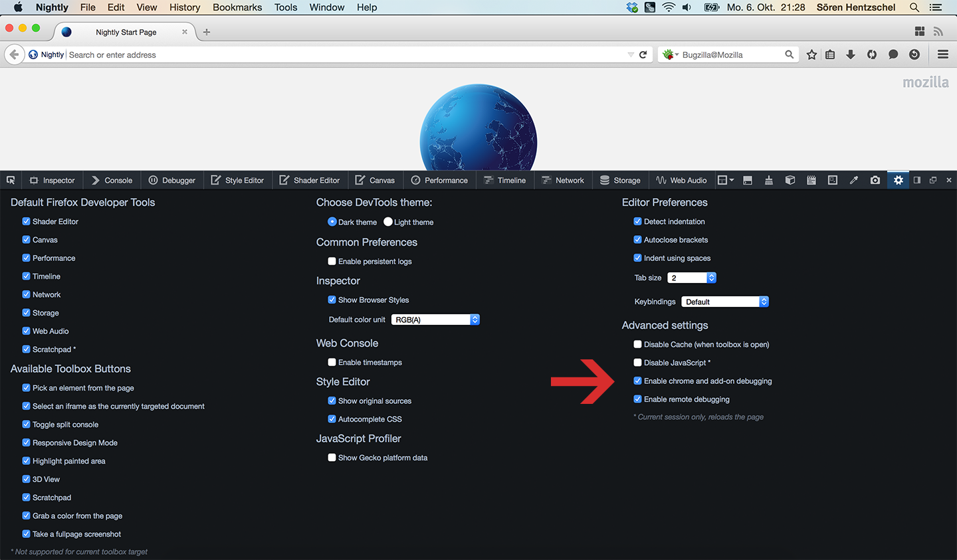Enable persistent logs checkbox

(x=332, y=261)
